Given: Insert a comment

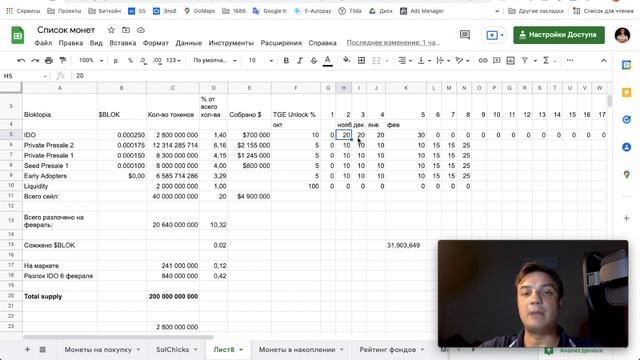Looking at the screenshot, I should [x=497, y=60].
